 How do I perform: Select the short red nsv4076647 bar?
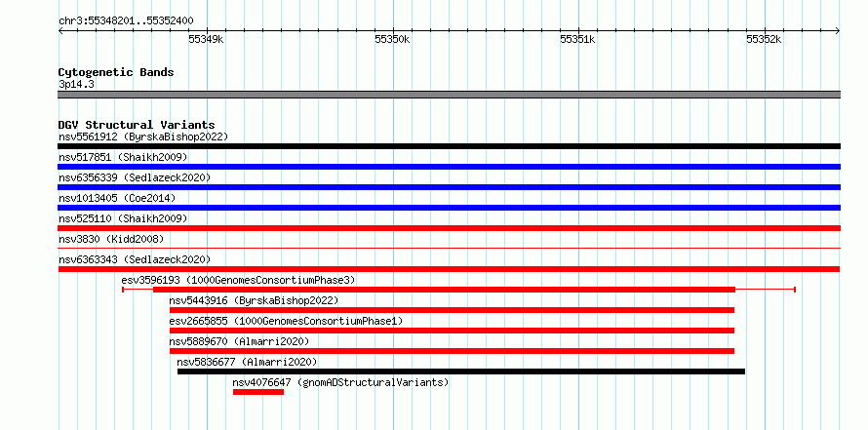coord(258,392)
